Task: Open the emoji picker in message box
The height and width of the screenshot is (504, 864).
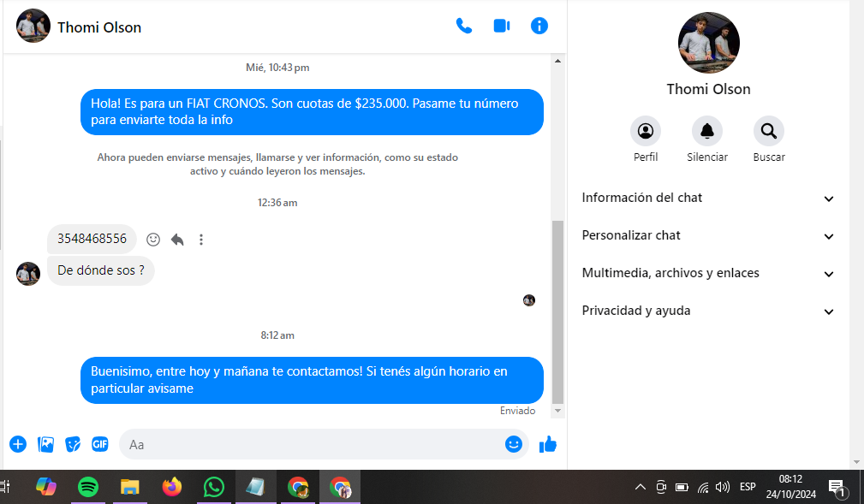Action: click(514, 444)
